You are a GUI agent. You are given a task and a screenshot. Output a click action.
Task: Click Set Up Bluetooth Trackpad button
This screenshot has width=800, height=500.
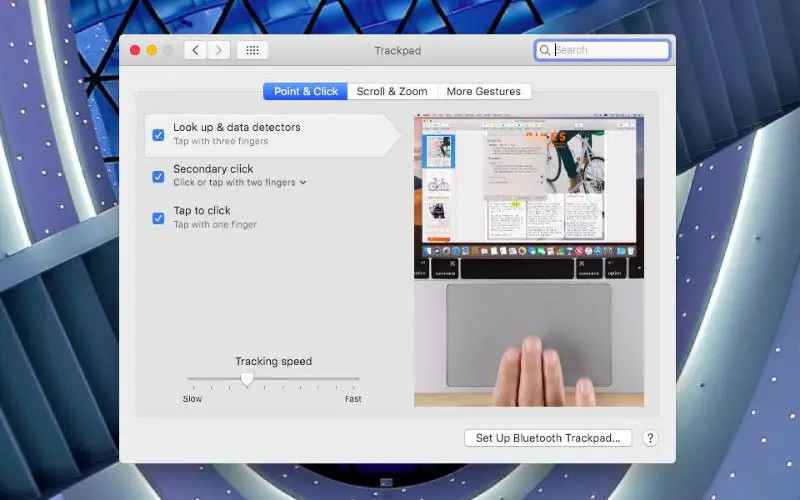coord(548,438)
